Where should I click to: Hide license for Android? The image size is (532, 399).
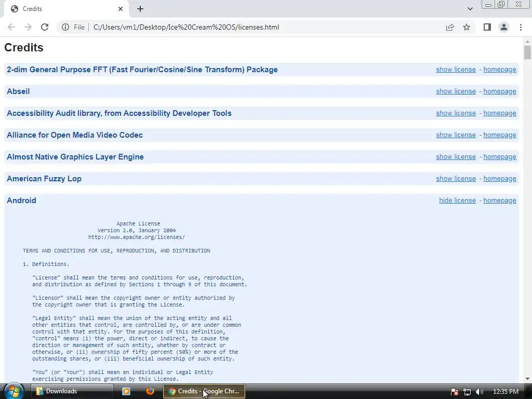457,201
